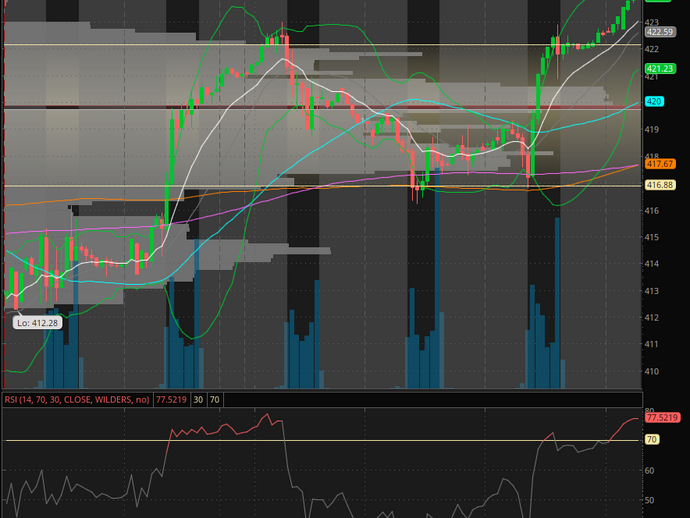Click the 412 tick on price axis
Screen dimensions: 690x518
pos(651,317)
